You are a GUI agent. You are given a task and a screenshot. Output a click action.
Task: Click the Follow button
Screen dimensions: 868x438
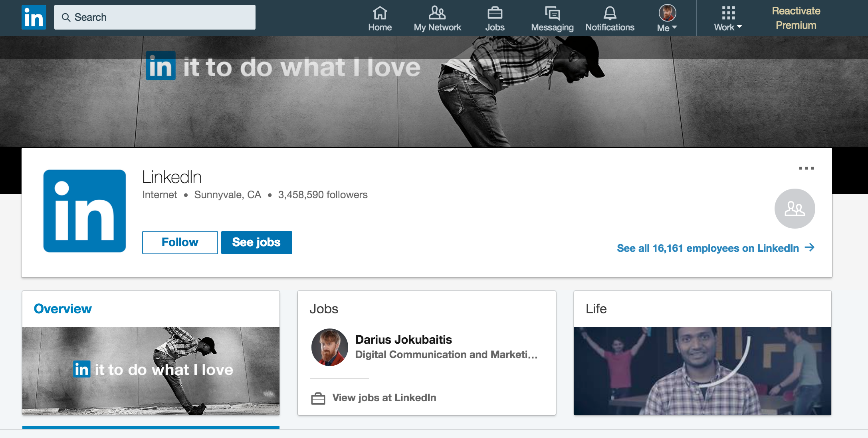pyautogui.click(x=180, y=242)
